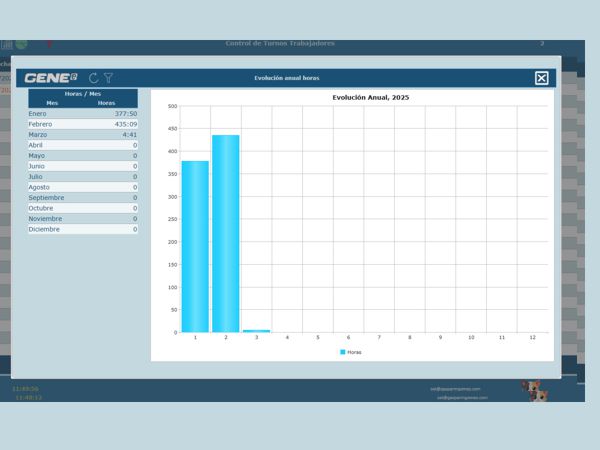Click the Horas legend color square

point(343,352)
